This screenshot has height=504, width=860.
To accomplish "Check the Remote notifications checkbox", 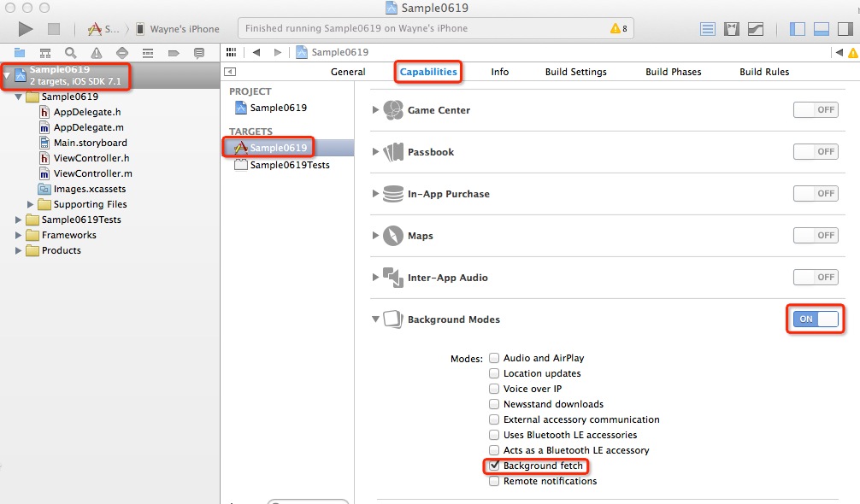I will tap(494, 481).
